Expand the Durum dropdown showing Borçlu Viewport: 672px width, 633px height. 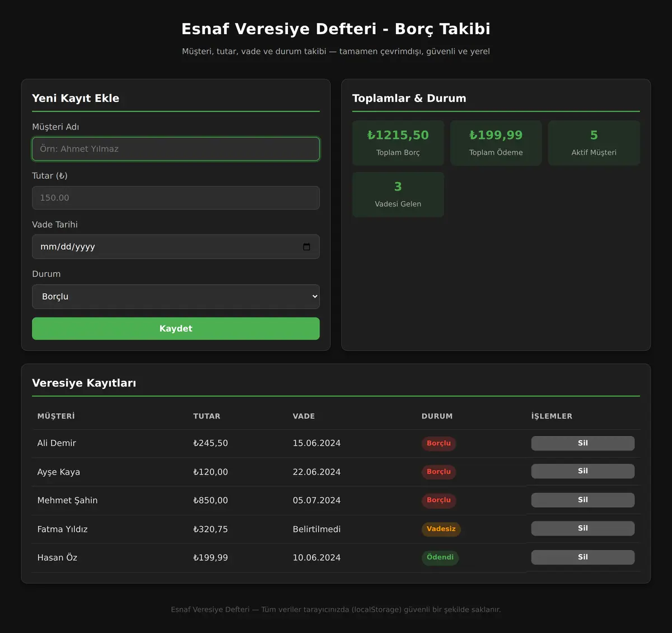coord(176,296)
